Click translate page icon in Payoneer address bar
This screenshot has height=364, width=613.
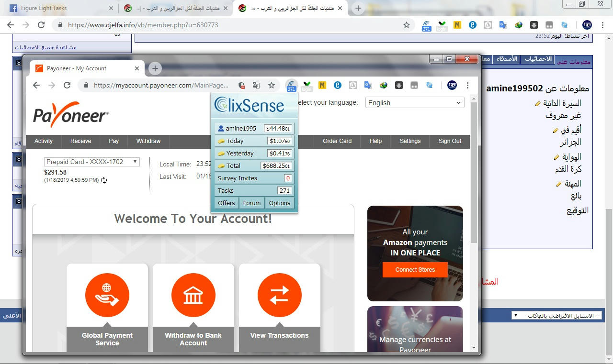[x=256, y=85]
